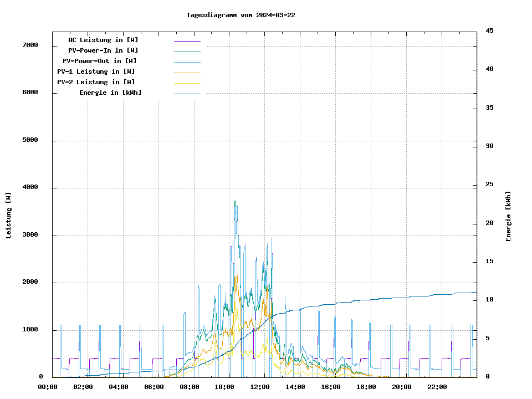Click the 4000 value on power axis
The height and width of the screenshot is (399, 532).
point(29,187)
